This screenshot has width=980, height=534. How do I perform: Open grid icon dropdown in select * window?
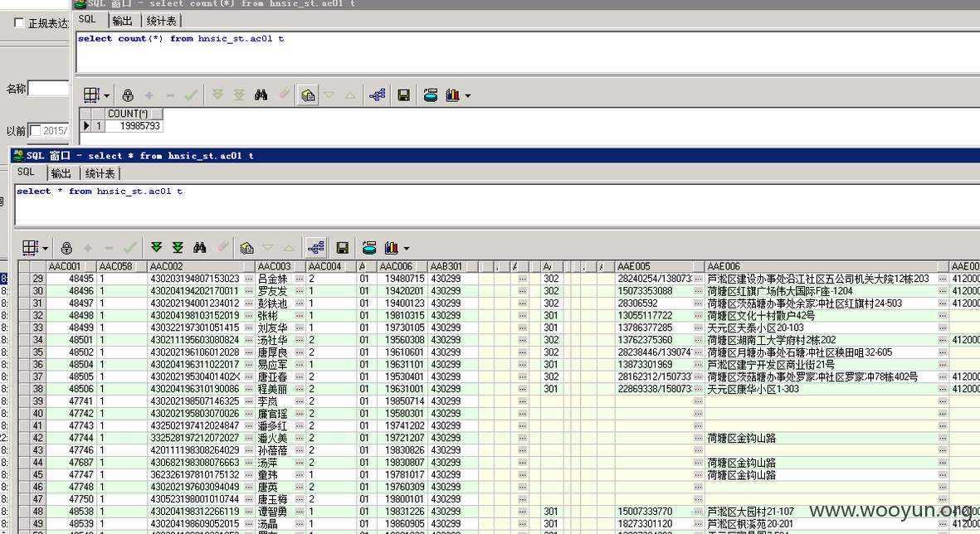point(45,248)
